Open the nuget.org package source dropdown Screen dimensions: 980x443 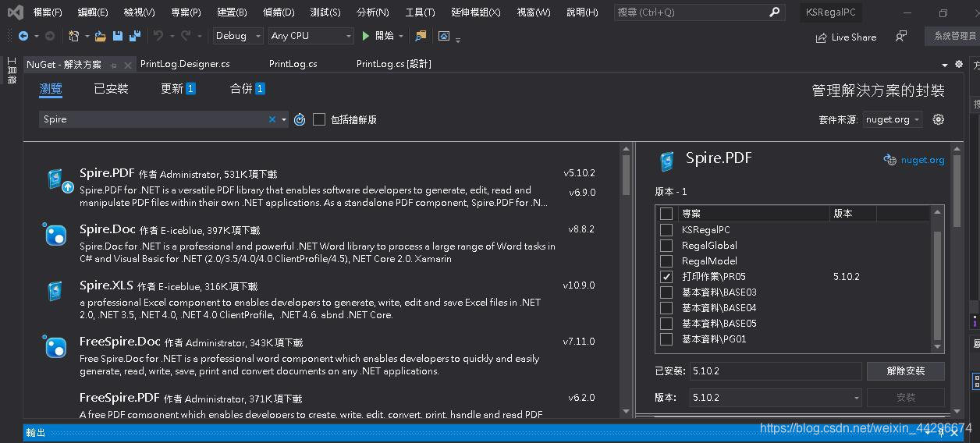click(893, 119)
